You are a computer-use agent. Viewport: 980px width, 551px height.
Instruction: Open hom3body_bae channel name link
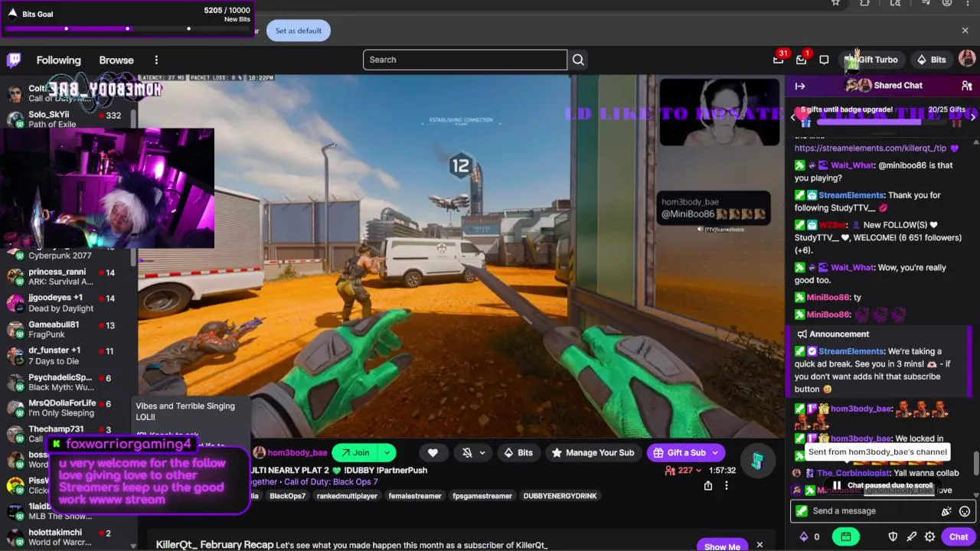[297, 452]
